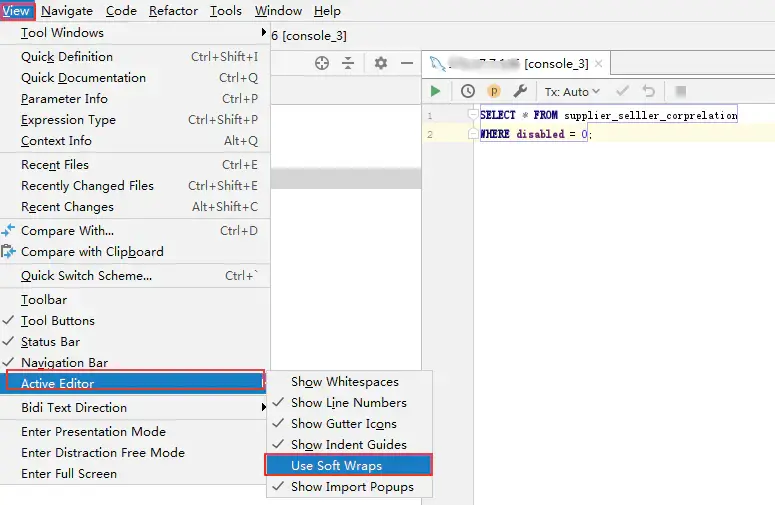
Task: Select Quick Switch Scheme menu item
Action: [134, 275]
